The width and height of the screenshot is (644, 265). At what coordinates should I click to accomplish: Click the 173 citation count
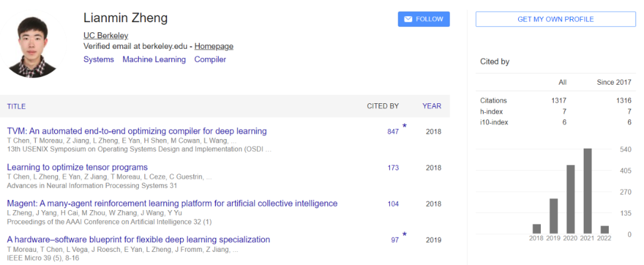click(x=393, y=168)
